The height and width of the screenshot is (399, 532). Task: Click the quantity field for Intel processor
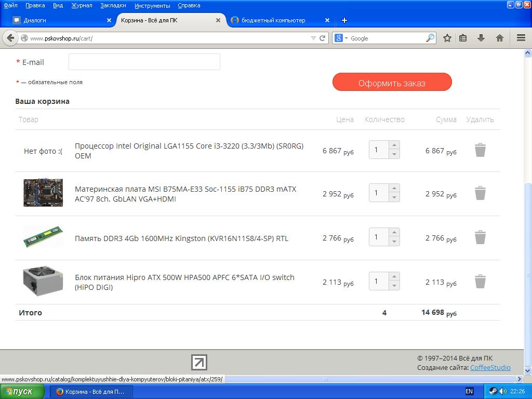pos(379,150)
